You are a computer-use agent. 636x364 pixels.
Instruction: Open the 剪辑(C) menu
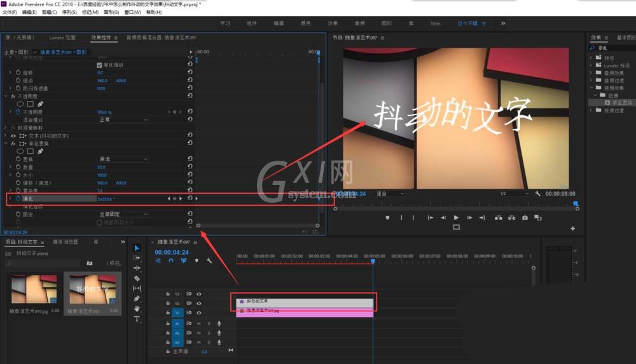pos(49,12)
